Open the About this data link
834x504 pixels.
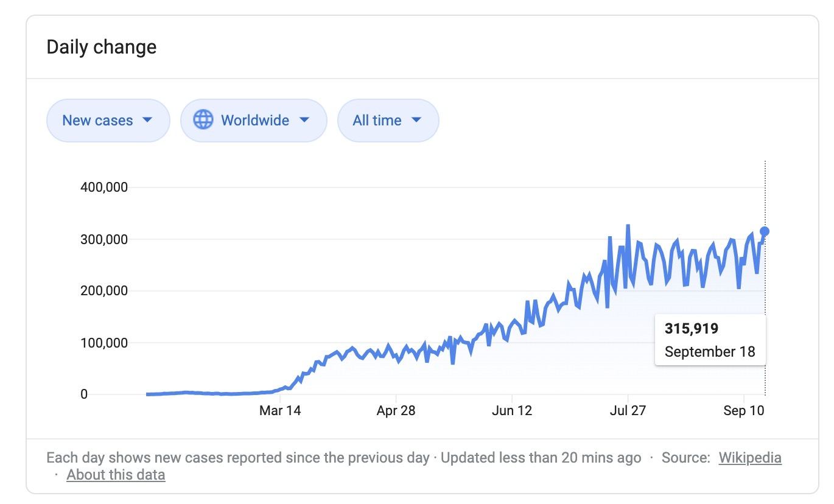[116, 475]
